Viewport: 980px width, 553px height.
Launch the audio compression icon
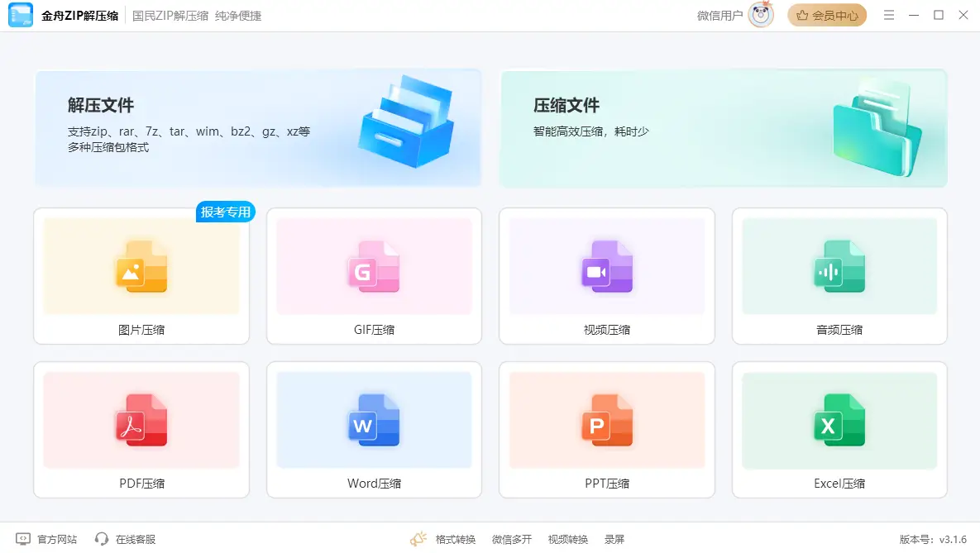point(839,265)
